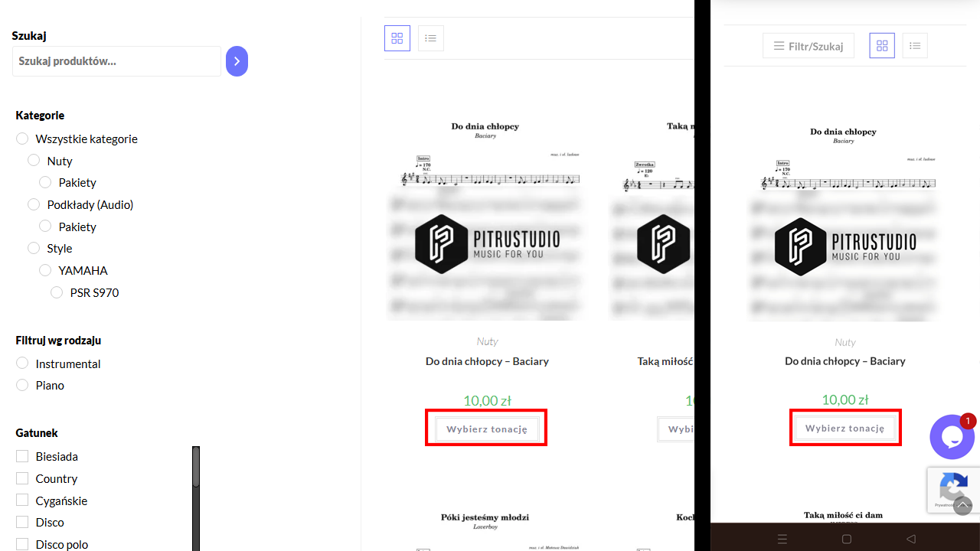The width and height of the screenshot is (980, 551).
Task: Tap the Android back navigation icon
Action: pyautogui.click(x=911, y=539)
